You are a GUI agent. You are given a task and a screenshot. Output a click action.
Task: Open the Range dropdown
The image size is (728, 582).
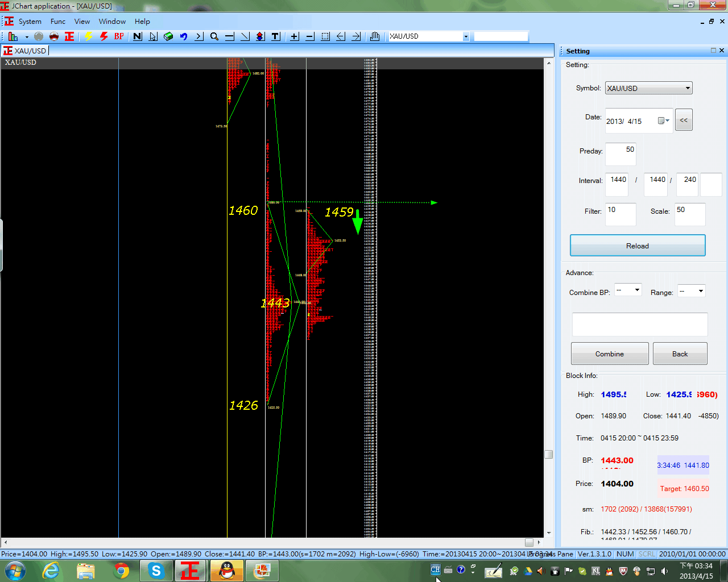point(692,290)
